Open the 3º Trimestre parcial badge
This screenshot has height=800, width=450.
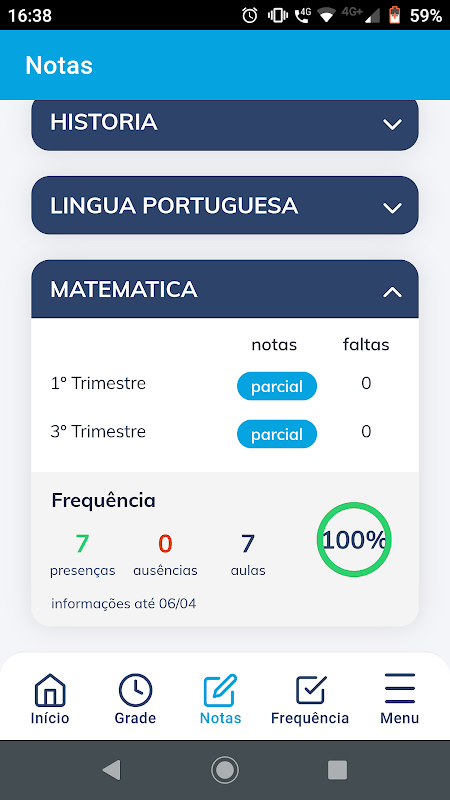(x=277, y=434)
